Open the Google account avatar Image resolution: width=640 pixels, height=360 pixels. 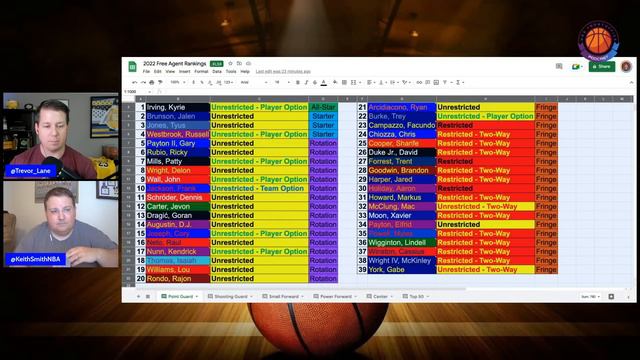[x=626, y=66]
